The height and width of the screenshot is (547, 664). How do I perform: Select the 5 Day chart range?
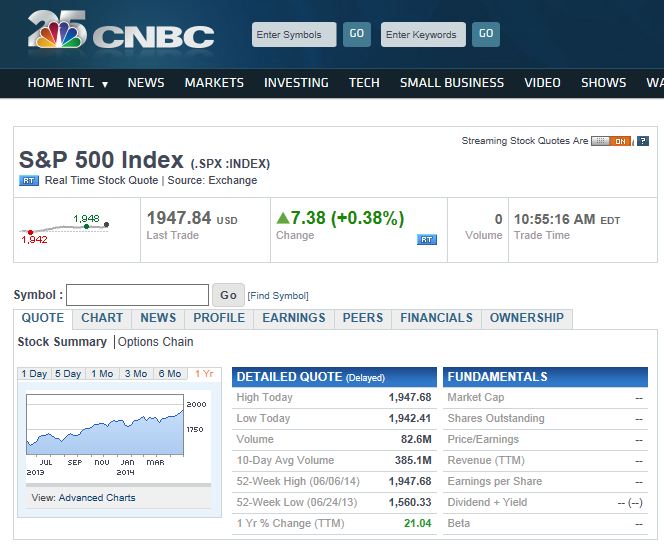[x=68, y=374]
